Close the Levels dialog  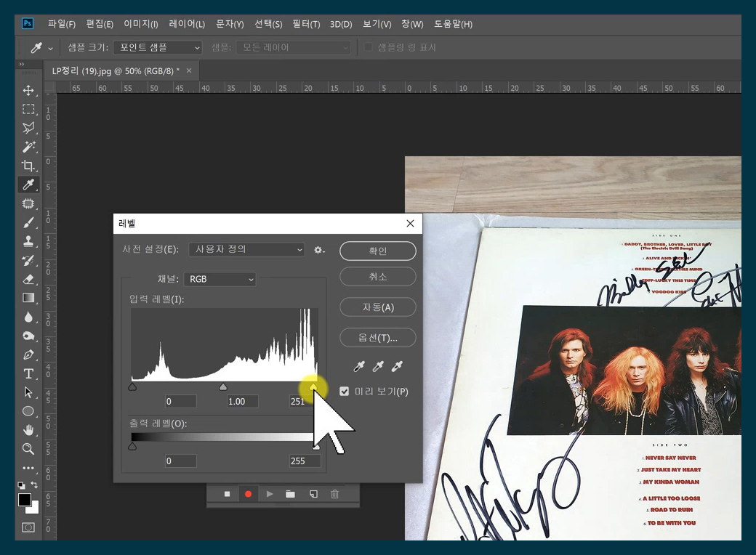[410, 223]
